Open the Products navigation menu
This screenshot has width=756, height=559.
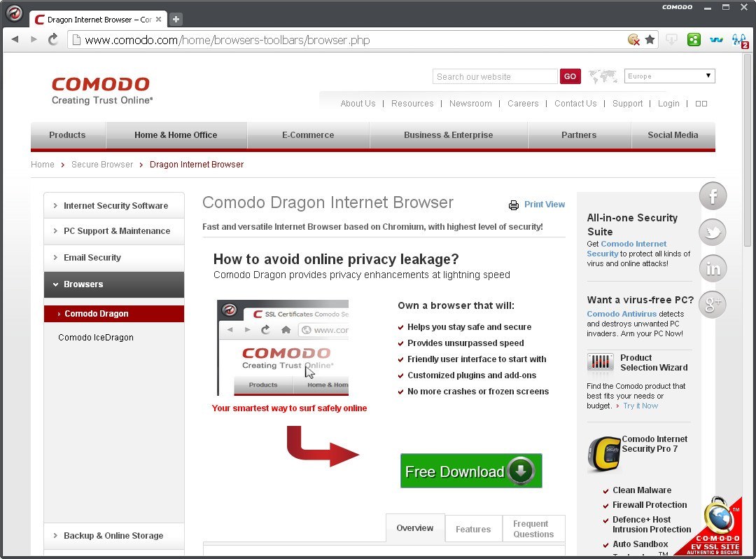67,135
